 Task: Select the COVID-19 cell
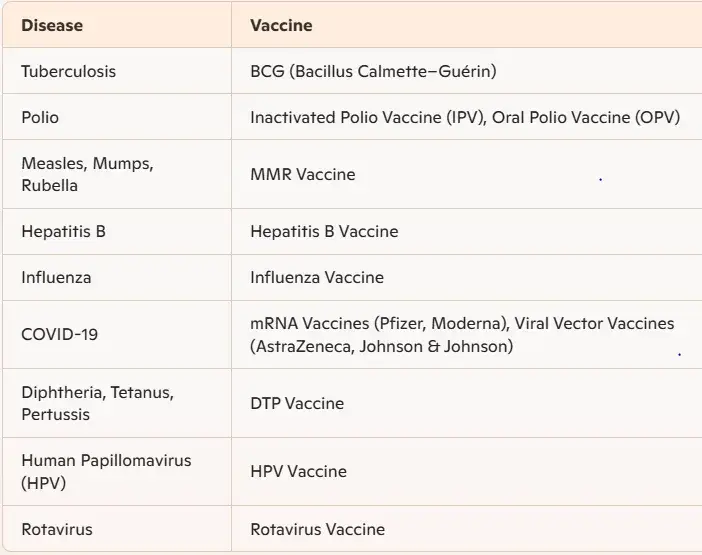[x=117, y=335]
